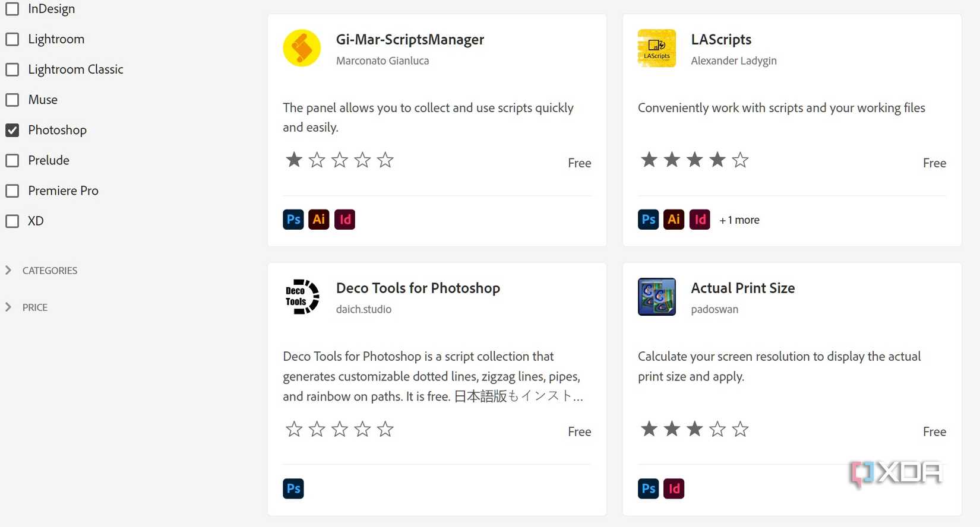Uncheck the Photoshop filter checkbox
Screen dimensions: 980x527
tap(12, 130)
